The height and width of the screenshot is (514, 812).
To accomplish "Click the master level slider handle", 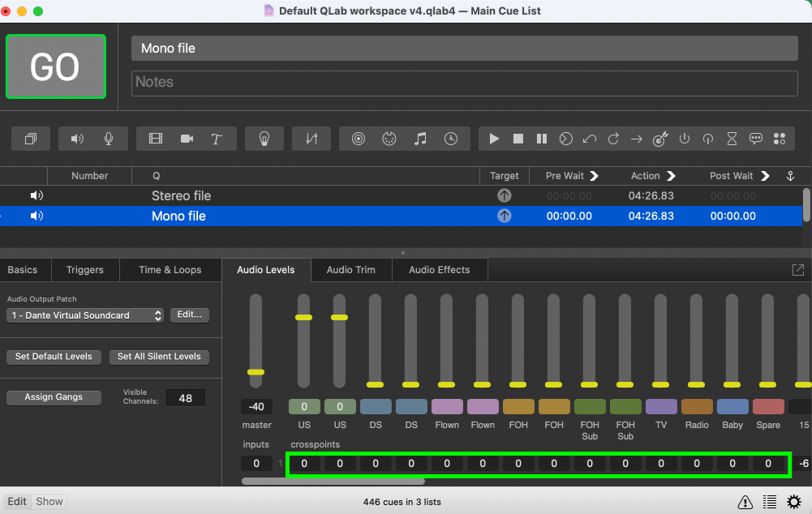I will point(256,372).
